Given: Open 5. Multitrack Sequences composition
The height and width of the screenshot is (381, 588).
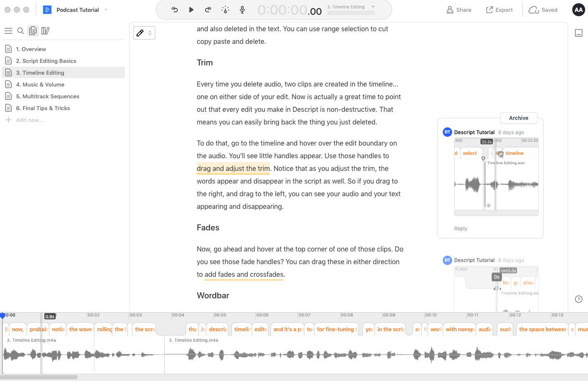Looking at the screenshot, I should pyautogui.click(x=63, y=96).
